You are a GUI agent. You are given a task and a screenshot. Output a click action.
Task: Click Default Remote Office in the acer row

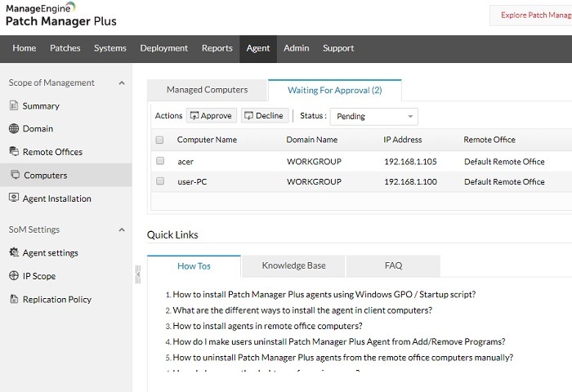pos(504,162)
